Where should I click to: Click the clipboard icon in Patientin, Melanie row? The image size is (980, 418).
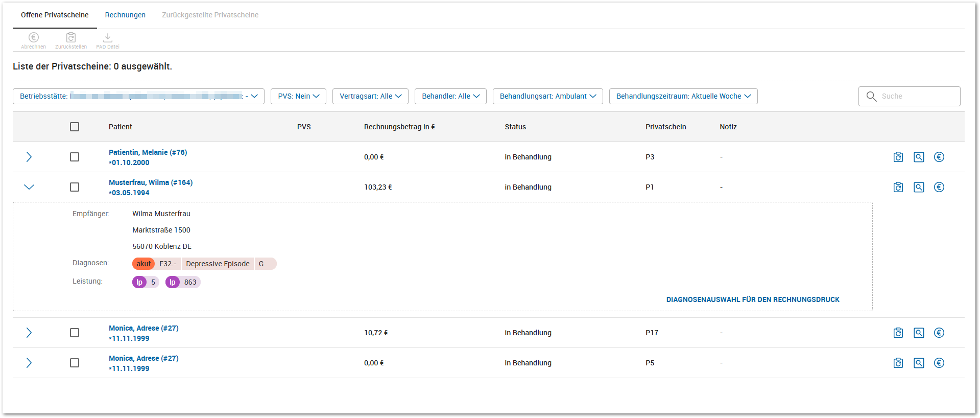pos(898,157)
